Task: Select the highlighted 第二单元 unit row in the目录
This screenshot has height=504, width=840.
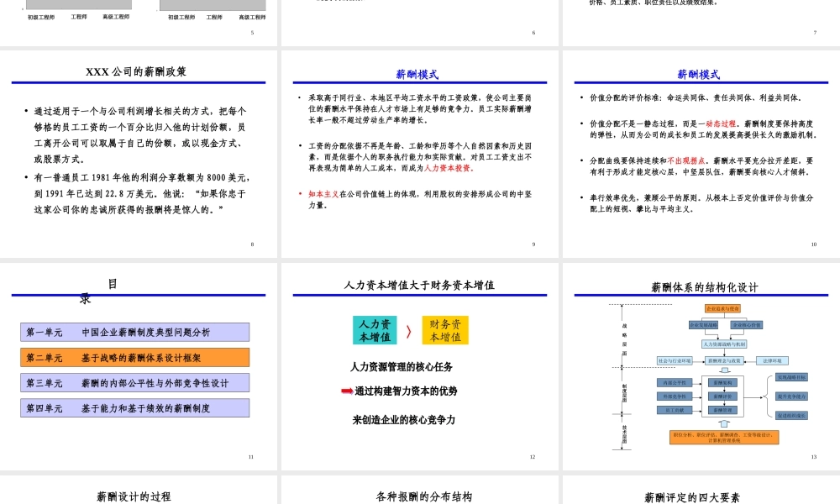Action: pos(134,357)
